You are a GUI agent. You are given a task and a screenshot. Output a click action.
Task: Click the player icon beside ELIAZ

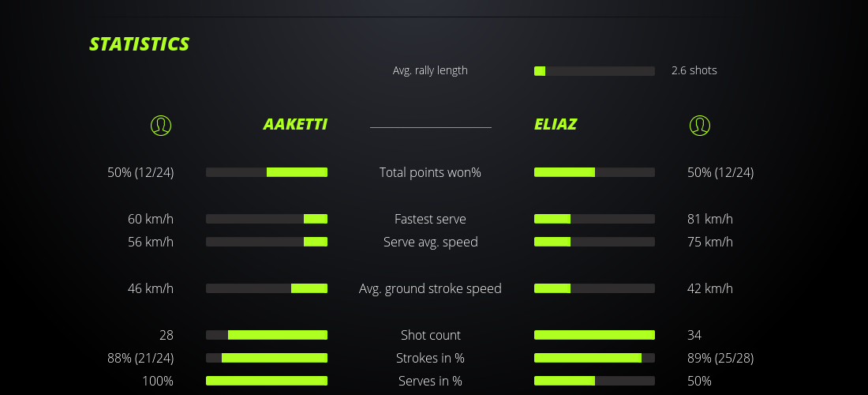tap(699, 125)
